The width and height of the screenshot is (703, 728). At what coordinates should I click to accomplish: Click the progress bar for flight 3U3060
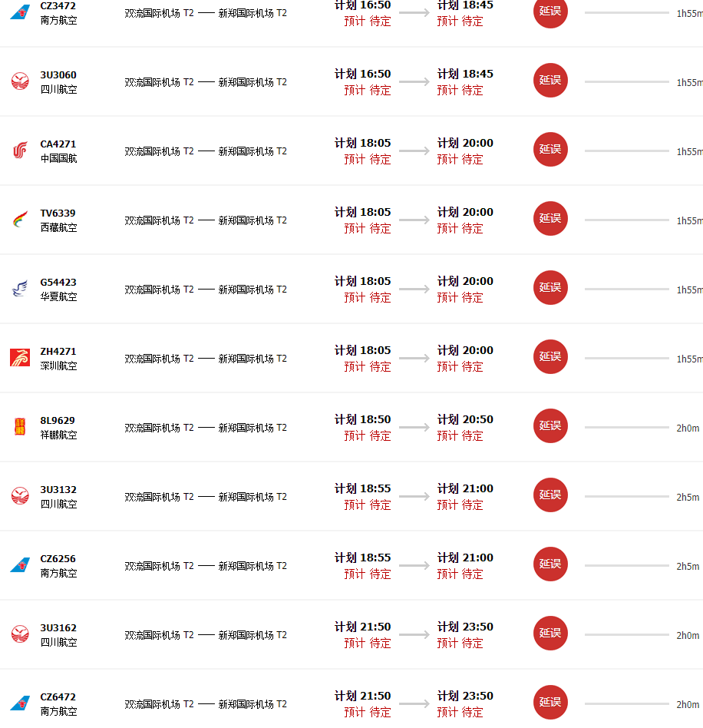pos(626,81)
